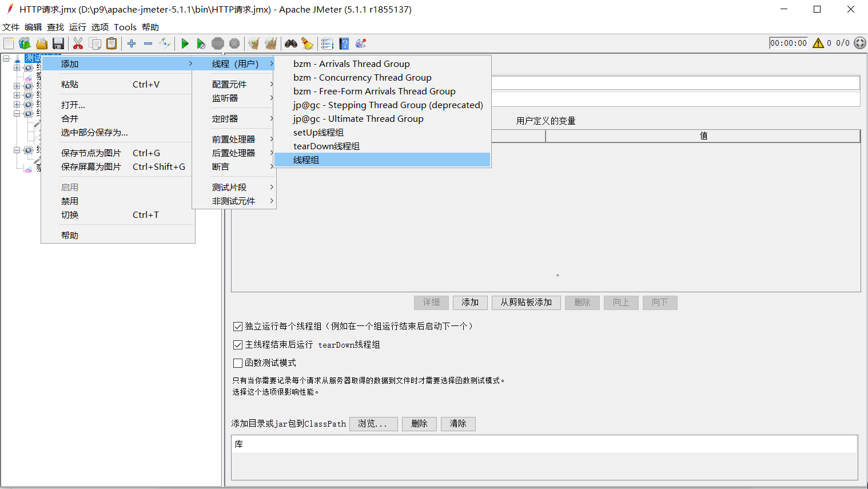Expand the 监听器 submenu
The width and height of the screenshot is (868, 489).
coord(234,98)
